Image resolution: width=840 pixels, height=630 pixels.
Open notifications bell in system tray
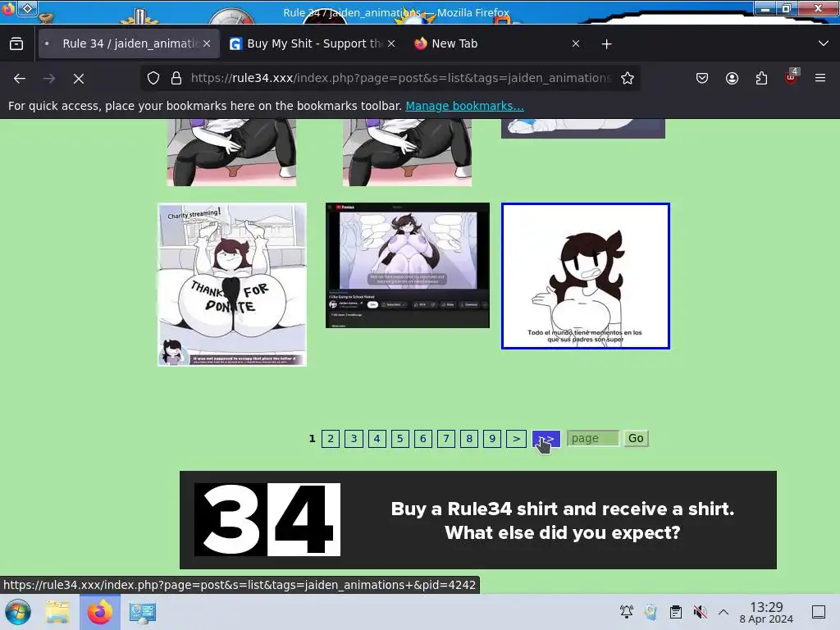pos(626,612)
